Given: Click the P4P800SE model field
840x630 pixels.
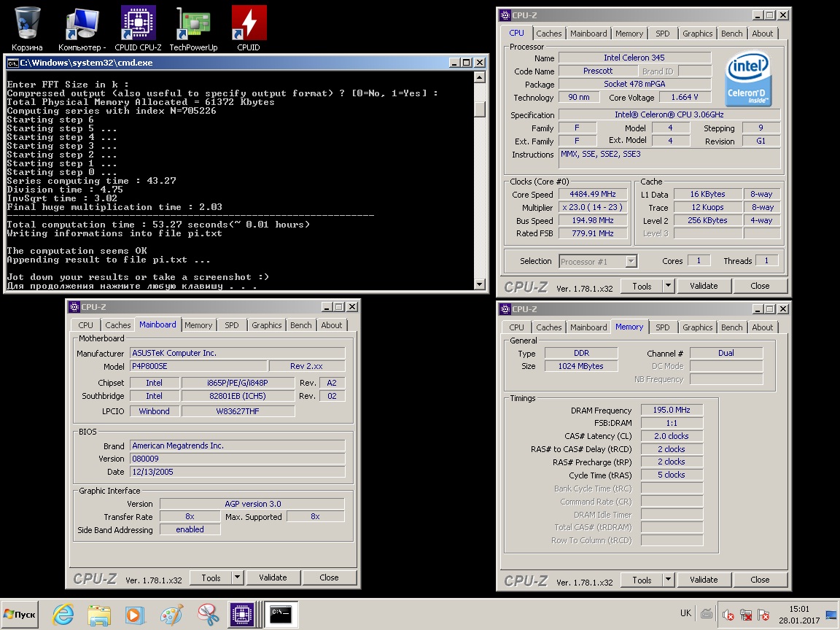Looking at the screenshot, I should pyautogui.click(x=199, y=367).
